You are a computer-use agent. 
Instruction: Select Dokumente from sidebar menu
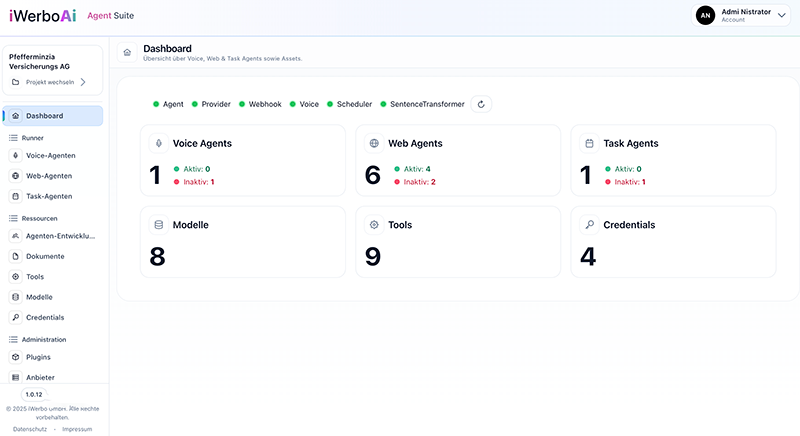click(45, 256)
